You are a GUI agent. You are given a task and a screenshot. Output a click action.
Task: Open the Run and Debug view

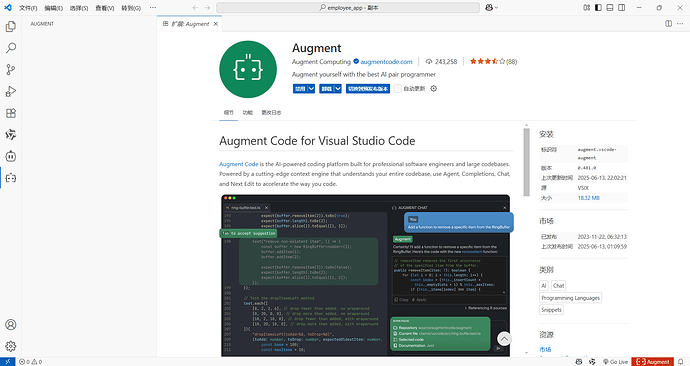[11, 91]
